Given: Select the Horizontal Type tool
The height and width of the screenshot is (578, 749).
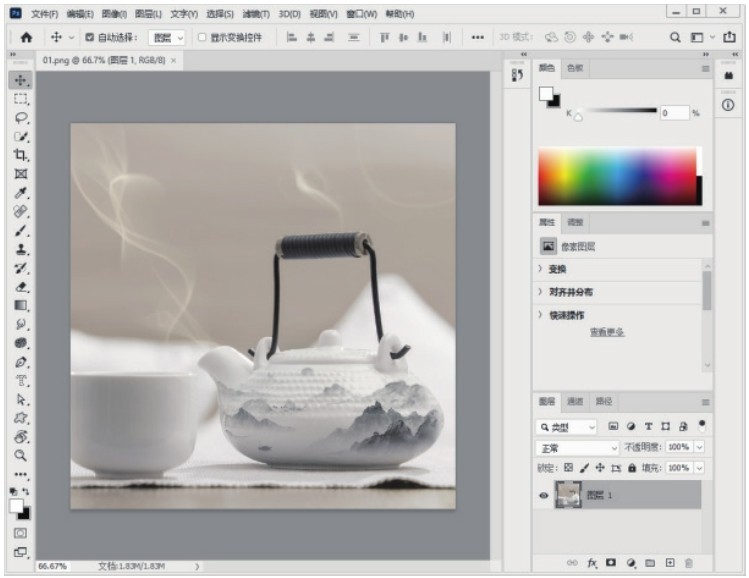Looking at the screenshot, I should click(x=20, y=380).
